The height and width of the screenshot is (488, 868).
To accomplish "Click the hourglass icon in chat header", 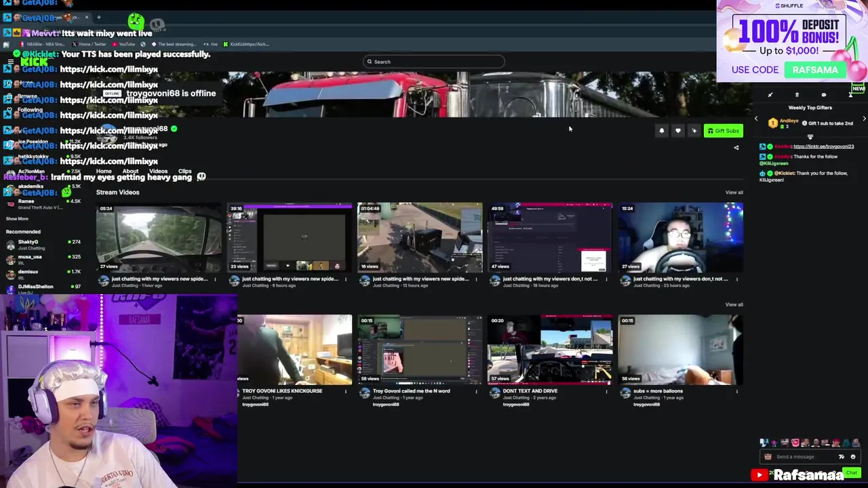I will [x=850, y=96].
